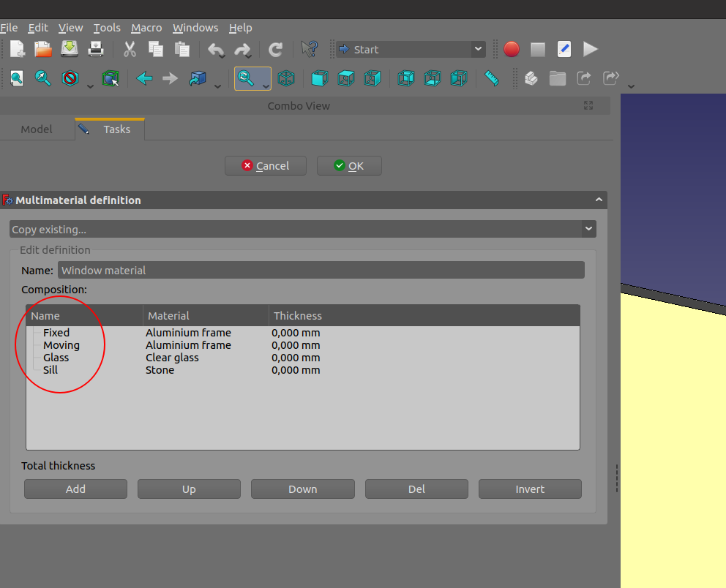This screenshot has height=588, width=726.
Task: Select the Measure distance ruler icon
Action: [492, 78]
